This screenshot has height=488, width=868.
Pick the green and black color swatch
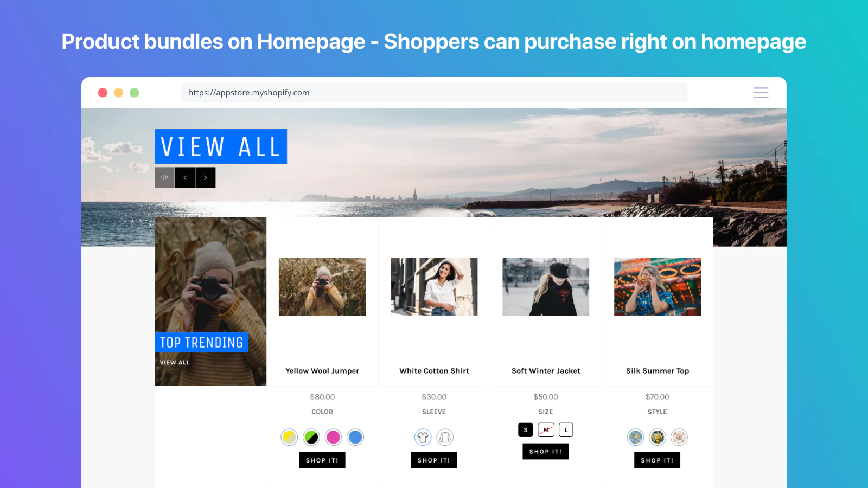(x=311, y=437)
